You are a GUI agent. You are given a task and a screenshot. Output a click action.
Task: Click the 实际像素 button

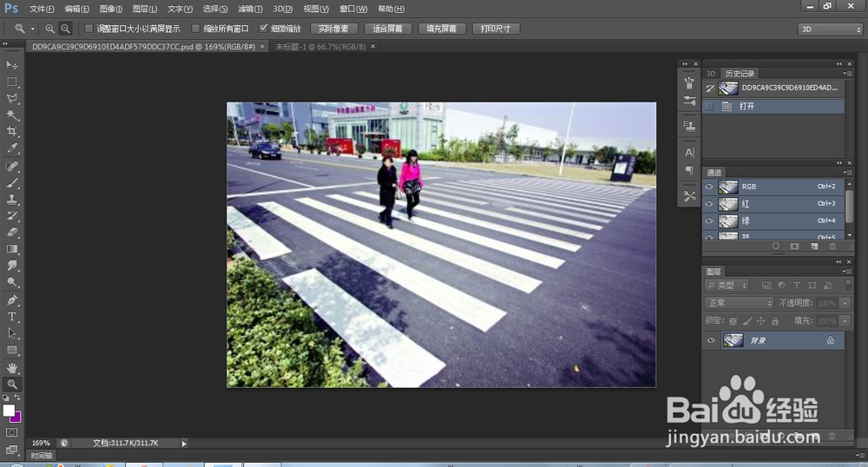[333, 29]
